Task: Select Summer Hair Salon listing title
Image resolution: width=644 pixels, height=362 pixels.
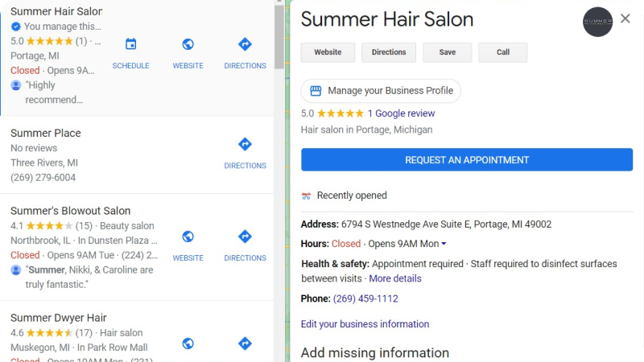Action: 56,11
